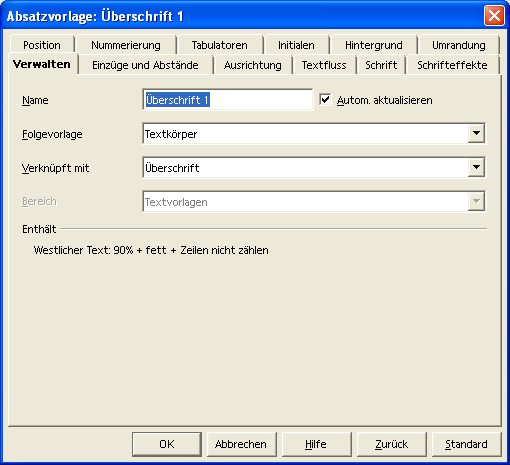Toggle the Autom. aktualisieren checkbox
The image size is (510, 465).
(x=325, y=100)
